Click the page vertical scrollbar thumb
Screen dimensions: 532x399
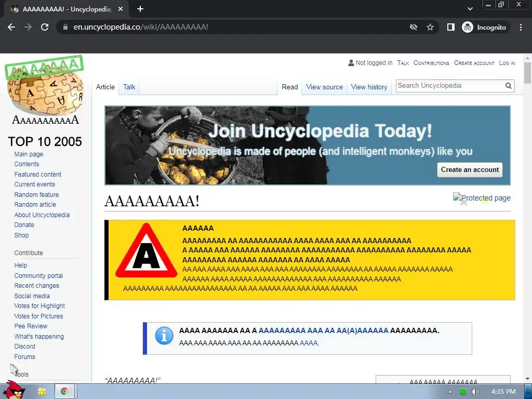(527, 73)
